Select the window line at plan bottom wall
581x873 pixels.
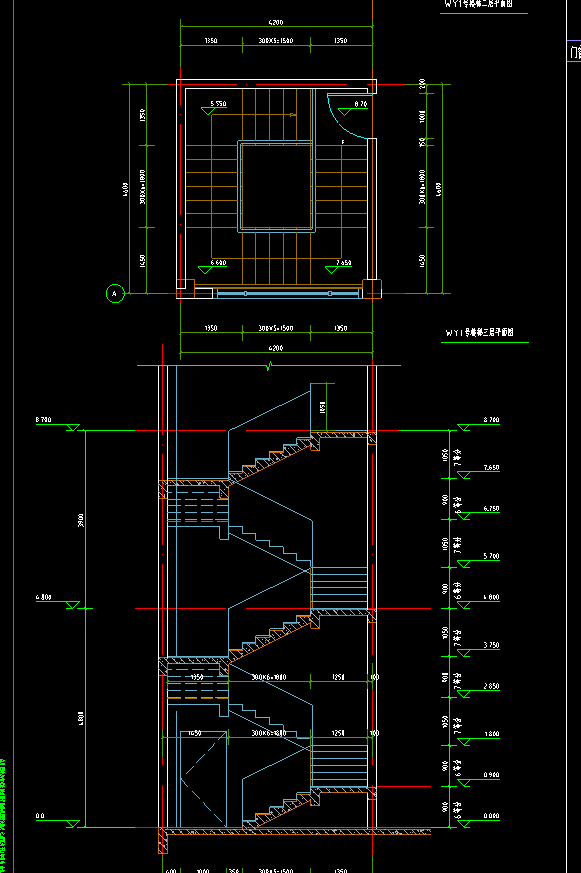[x=288, y=293]
